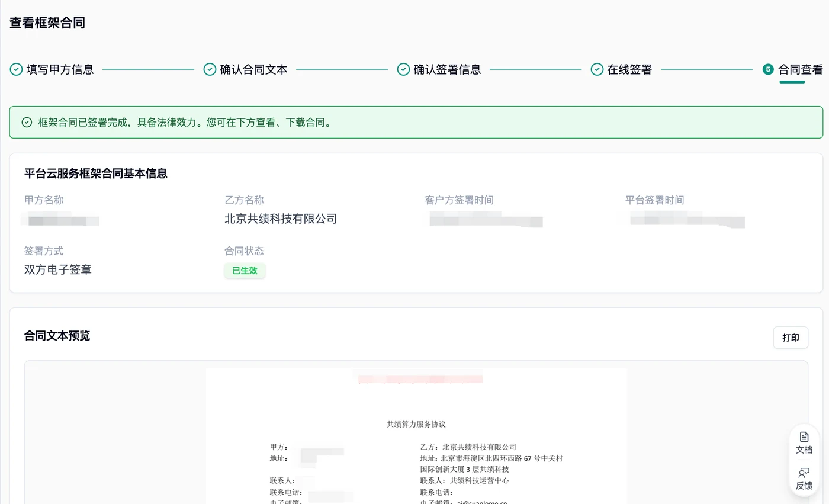Viewport: 829px width, 504px height.
Task: Click 联系人：共绩科技运营中心 in the preview
Action: click(464, 480)
